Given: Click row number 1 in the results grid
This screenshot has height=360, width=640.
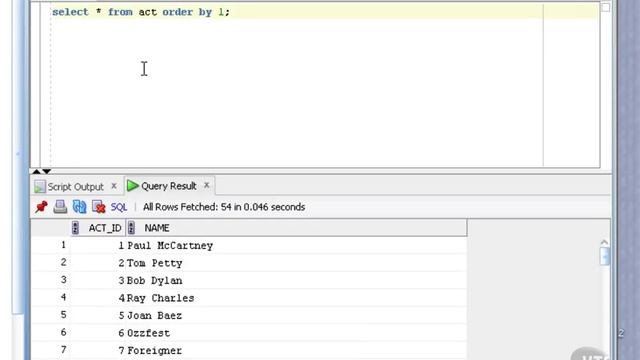Looking at the screenshot, I should pos(63,245).
